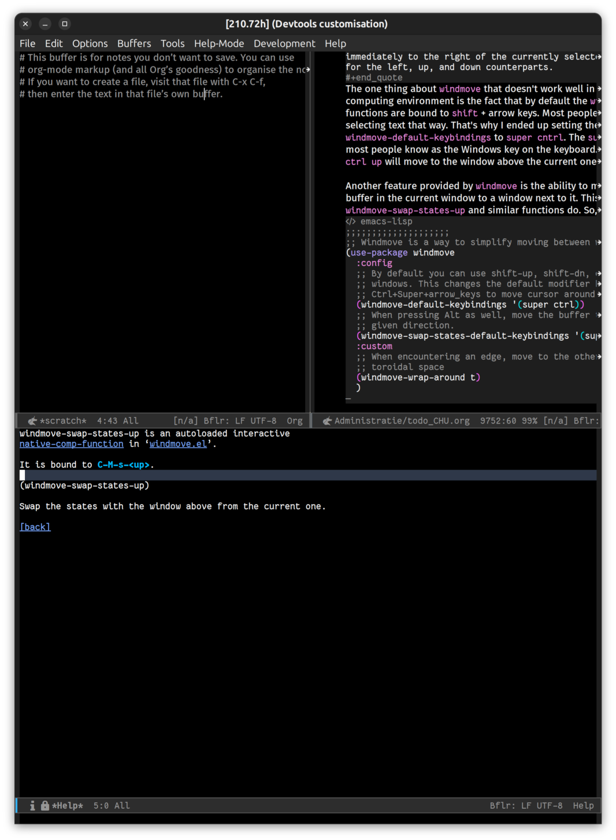Click the emacs-lisp block language label
The width and height of the screenshot is (616, 840).
click(x=386, y=222)
